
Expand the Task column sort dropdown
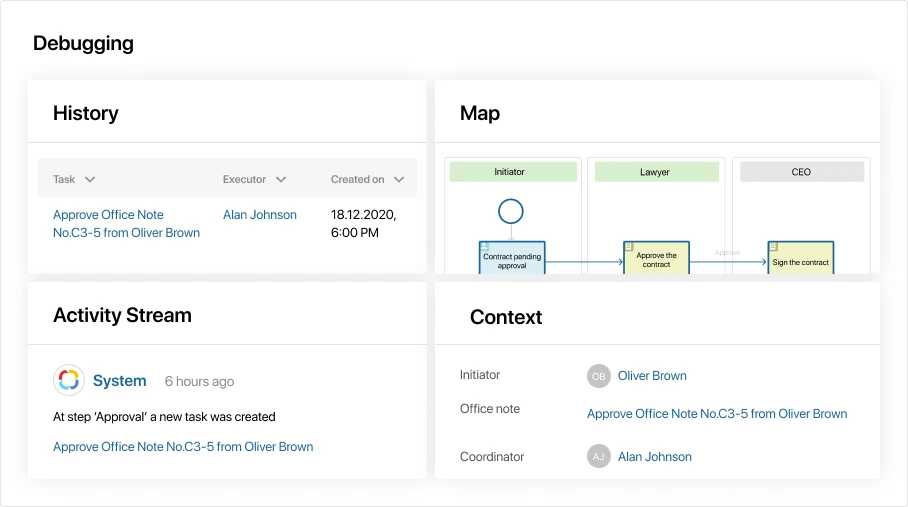click(90, 180)
